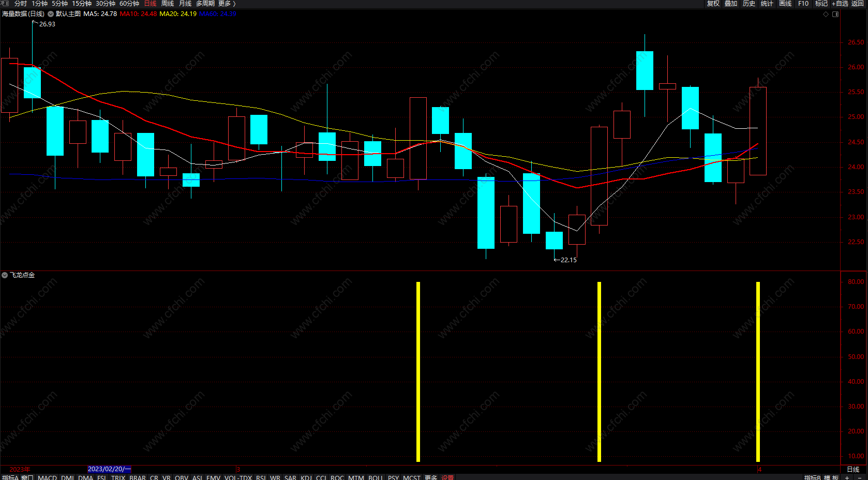The height and width of the screenshot is (480, 868).
Task: Click the 飞龙点金 indicator name
Action: click(x=22, y=275)
